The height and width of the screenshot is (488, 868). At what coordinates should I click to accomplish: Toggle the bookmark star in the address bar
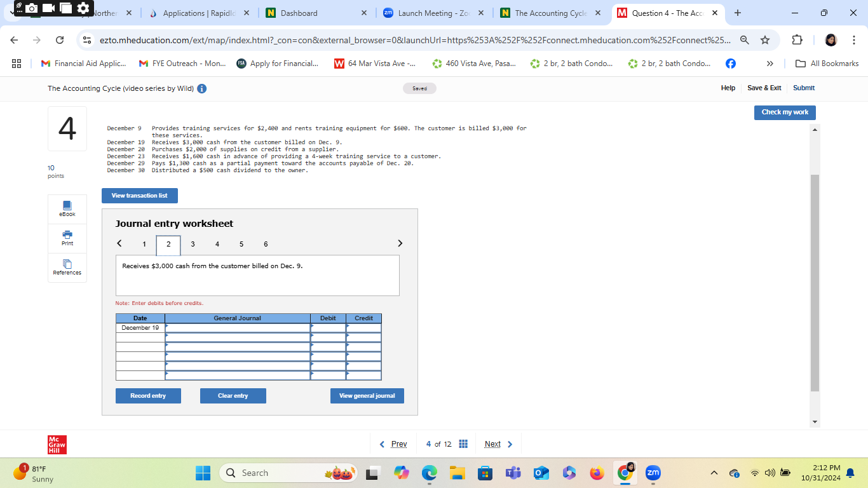tap(764, 39)
